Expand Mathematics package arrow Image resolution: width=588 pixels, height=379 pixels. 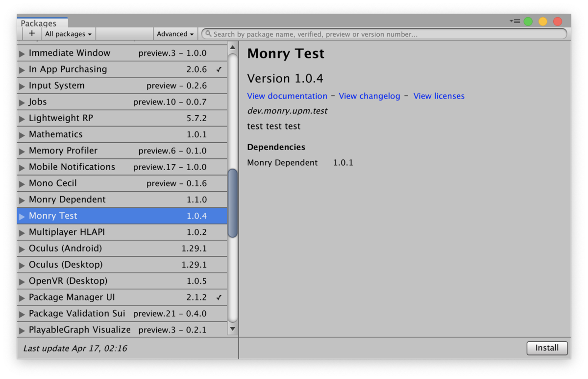(22, 135)
